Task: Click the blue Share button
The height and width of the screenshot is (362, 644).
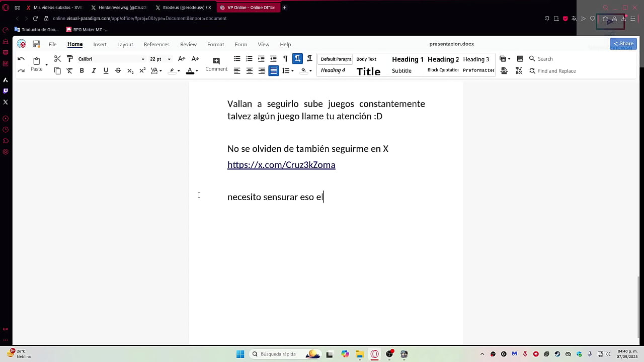Action: (x=623, y=44)
